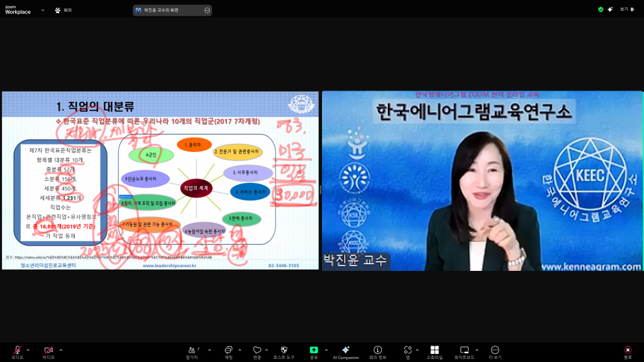Screen dimensions: 644x362
Task: Click the 3. 사무종사자 bubble
Action: point(248,173)
